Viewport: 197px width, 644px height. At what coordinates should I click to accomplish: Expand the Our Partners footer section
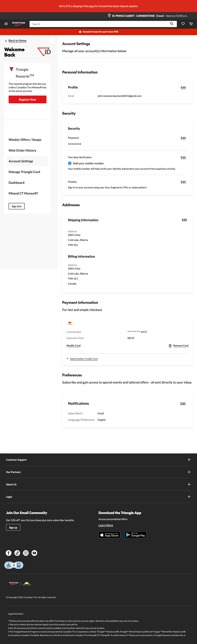point(189,472)
